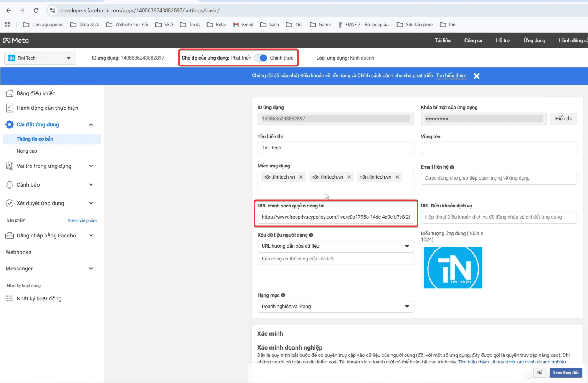This screenshot has height=383, width=588.
Task: Dismiss the blue policy update banner
Action: [x=477, y=76]
